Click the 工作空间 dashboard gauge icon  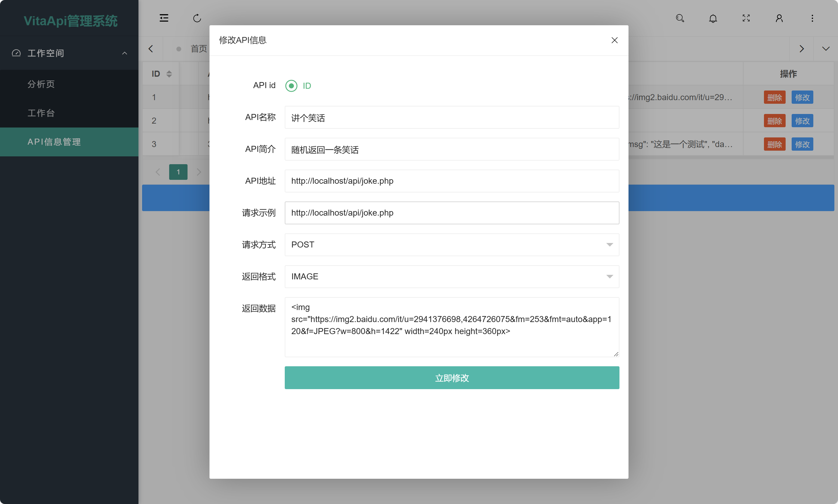coord(16,53)
